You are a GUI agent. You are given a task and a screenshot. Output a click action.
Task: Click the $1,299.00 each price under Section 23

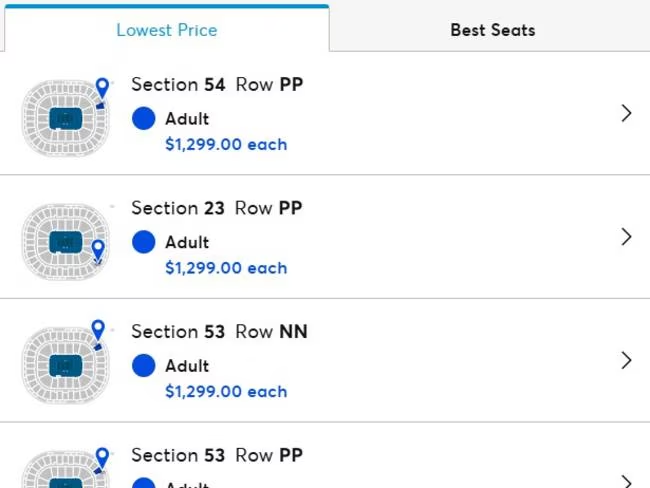coord(226,268)
